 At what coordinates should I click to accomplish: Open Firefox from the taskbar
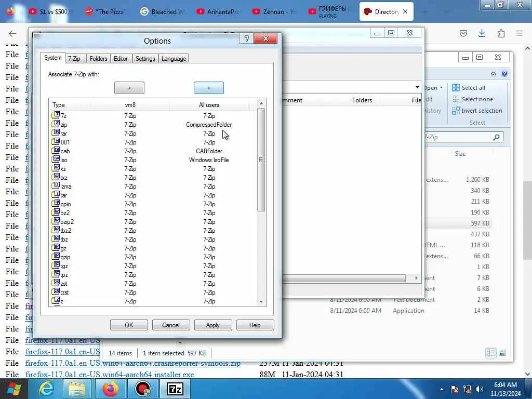click(x=111, y=389)
